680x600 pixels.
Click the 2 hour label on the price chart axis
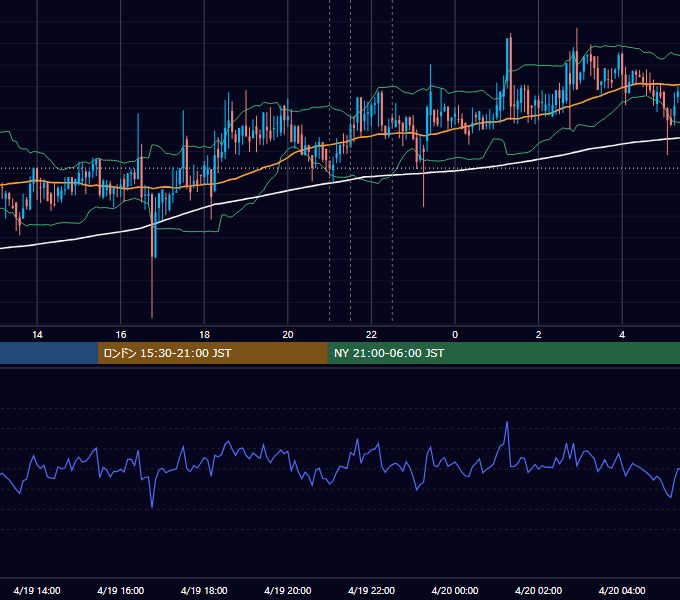coord(539,335)
